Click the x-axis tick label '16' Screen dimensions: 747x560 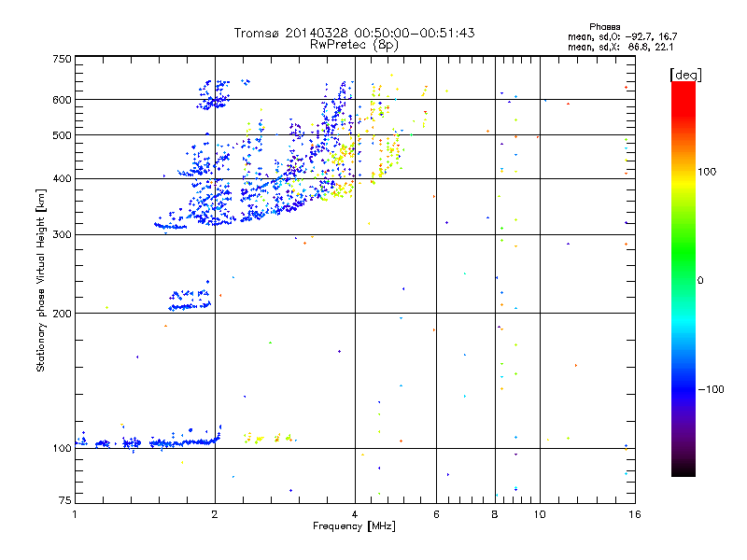pyautogui.click(x=635, y=514)
